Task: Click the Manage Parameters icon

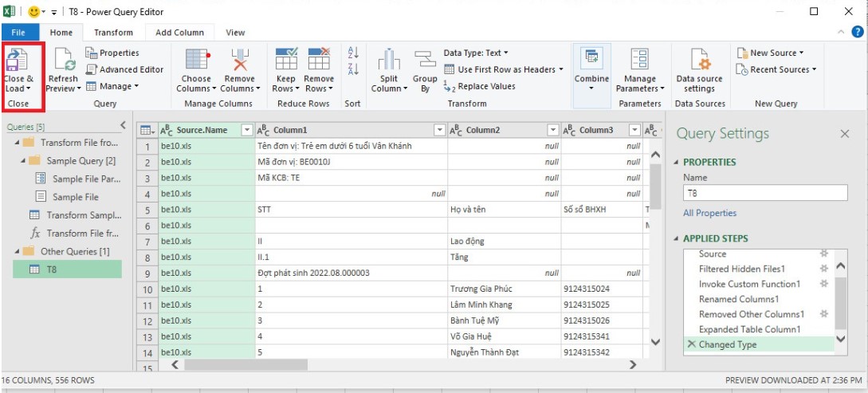Action: point(640,60)
